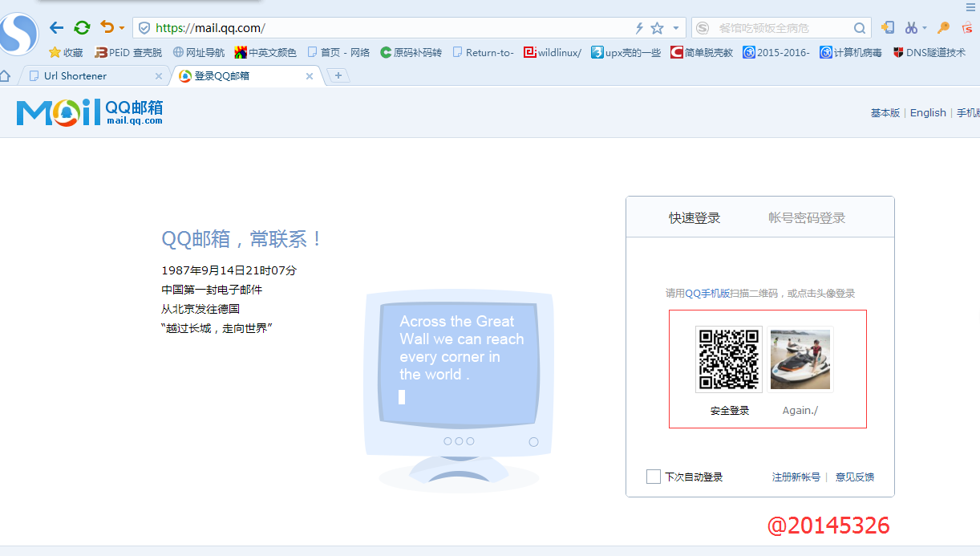Switch to the 基本版 basic version link
980x556 pixels.
[885, 113]
